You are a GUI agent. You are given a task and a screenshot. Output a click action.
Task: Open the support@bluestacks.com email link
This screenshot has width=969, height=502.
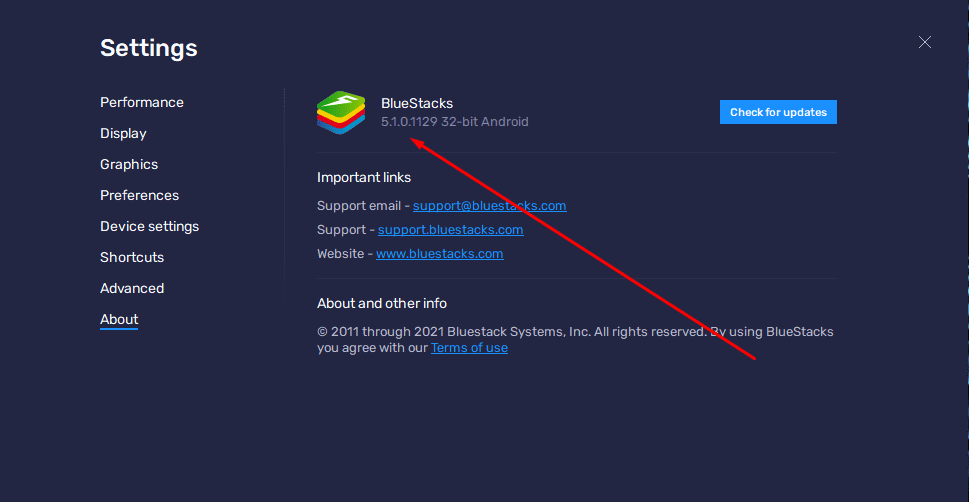(489, 206)
